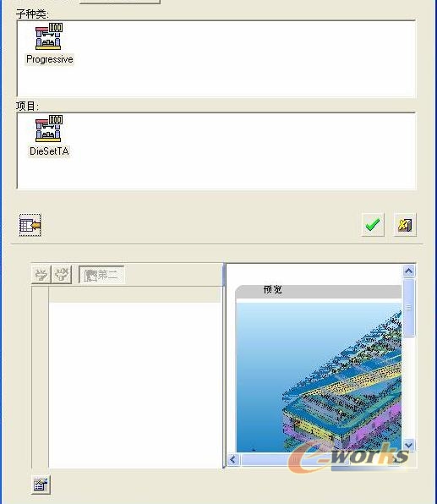Click the preview scroll down arrow
The height and width of the screenshot is (504, 437).
[x=409, y=445]
